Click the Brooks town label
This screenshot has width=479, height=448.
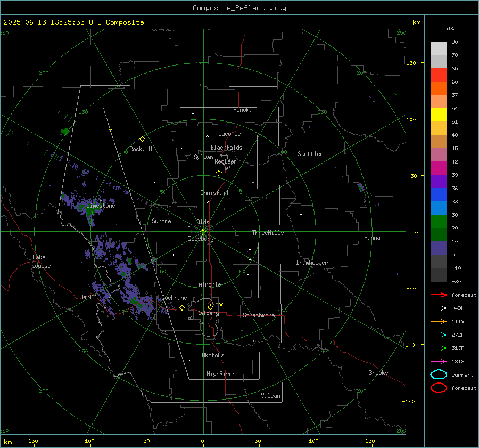378,373
